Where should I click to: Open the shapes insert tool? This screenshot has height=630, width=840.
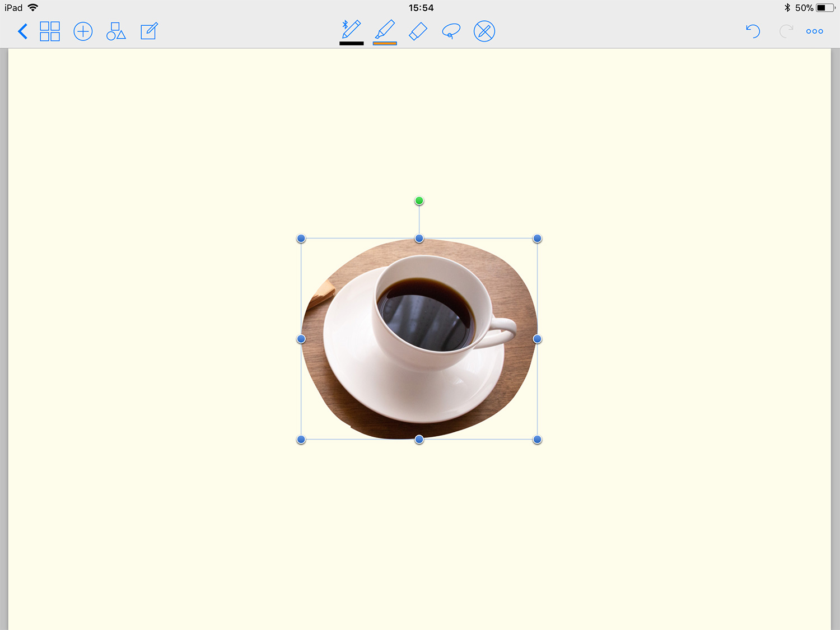(116, 31)
